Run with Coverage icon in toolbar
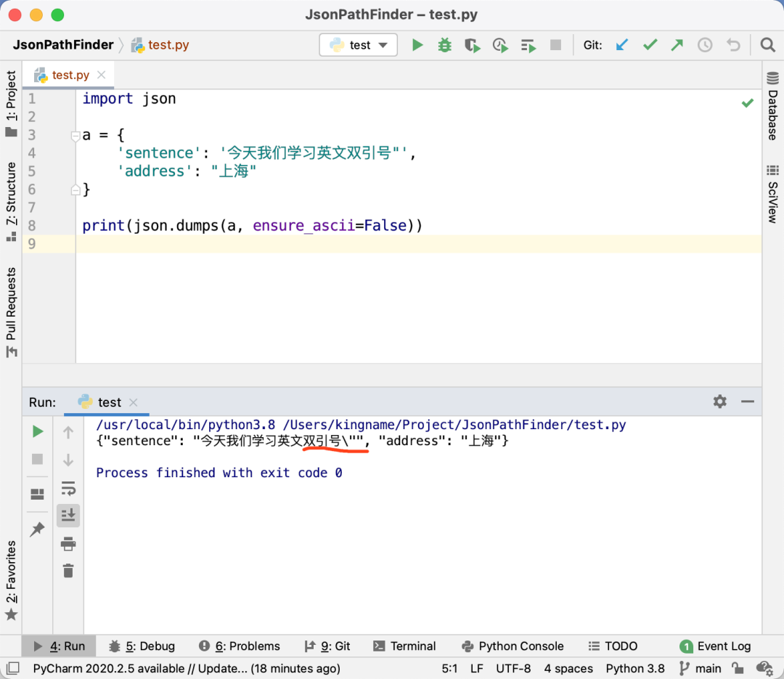The width and height of the screenshot is (784, 679). pos(472,45)
